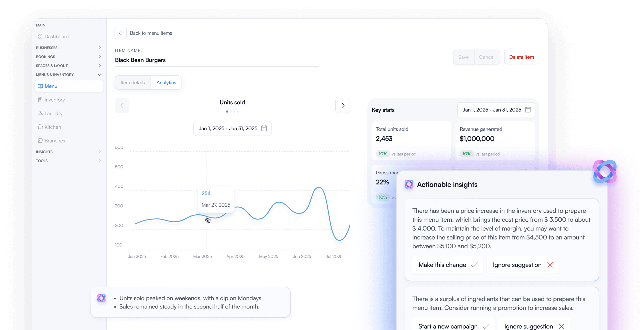Click the red X on first Ignore suggestion
Viewport: 644px width, 330px height.
pyautogui.click(x=550, y=265)
